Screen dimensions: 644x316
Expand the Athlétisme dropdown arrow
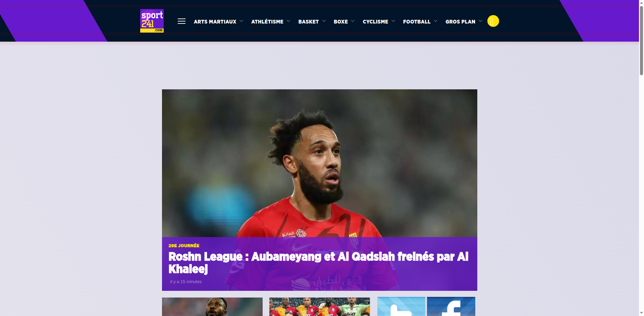tap(288, 21)
